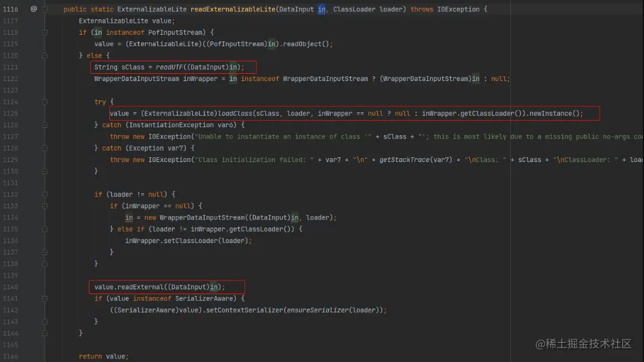Click 'ExternalizableLite value;' declaration on line 1117
The image size is (644, 362).
click(127, 21)
